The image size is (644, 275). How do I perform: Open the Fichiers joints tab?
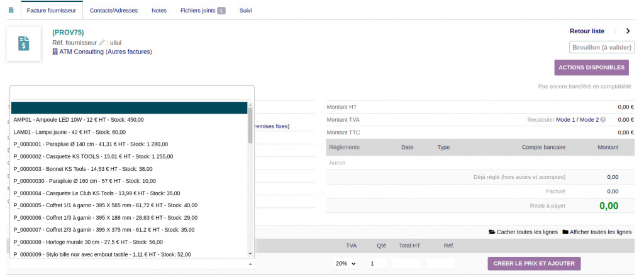click(x=203, y=11)
